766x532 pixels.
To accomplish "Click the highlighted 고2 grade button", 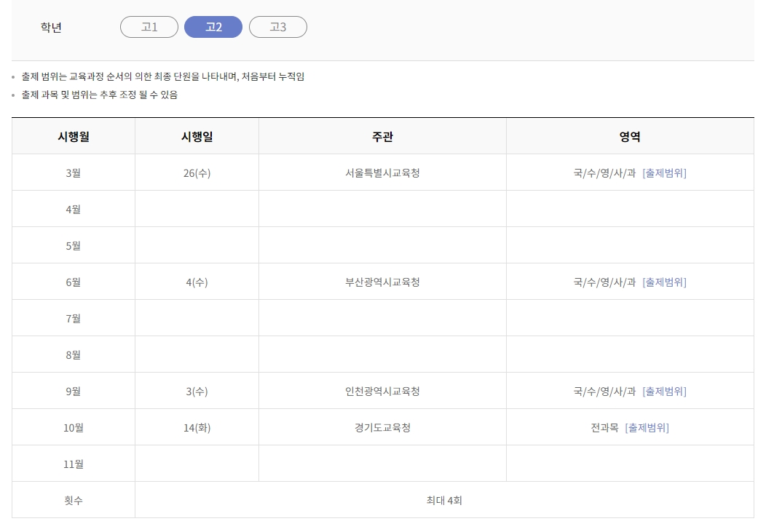I will click(213, 27).
